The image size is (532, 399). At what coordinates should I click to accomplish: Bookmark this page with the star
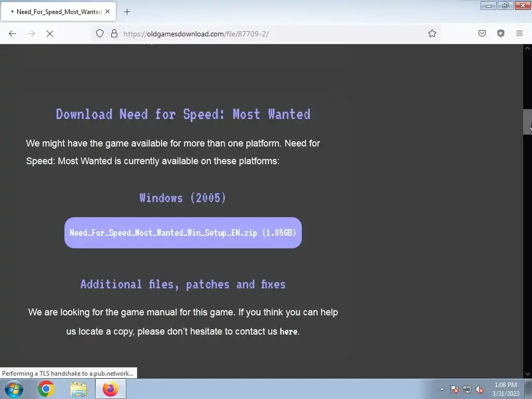[x=432, y=33]
